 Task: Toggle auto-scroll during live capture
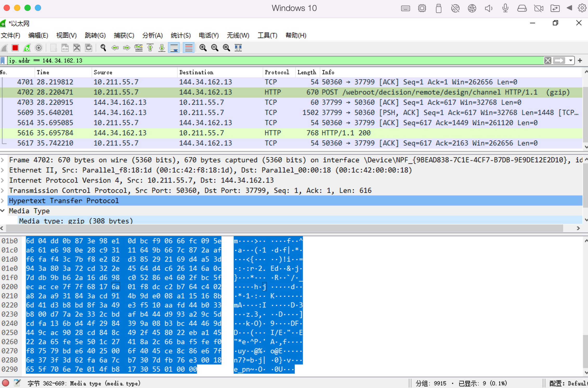pos(174,48)
